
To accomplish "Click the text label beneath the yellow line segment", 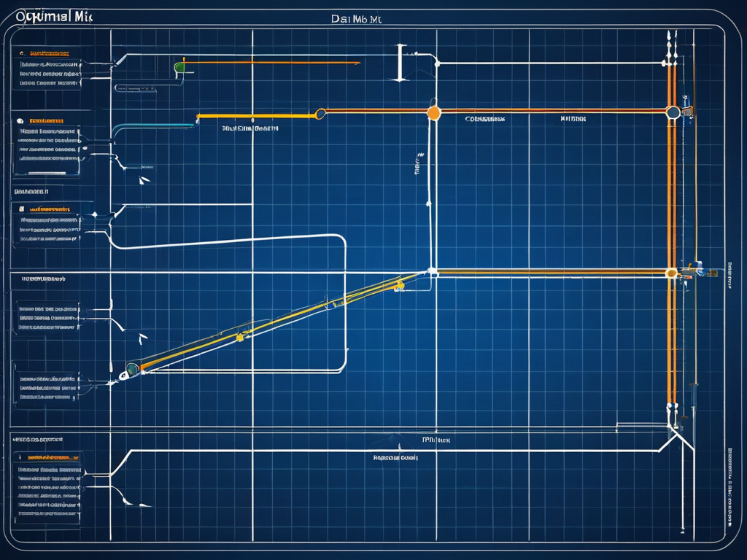I will pos(250,128).
